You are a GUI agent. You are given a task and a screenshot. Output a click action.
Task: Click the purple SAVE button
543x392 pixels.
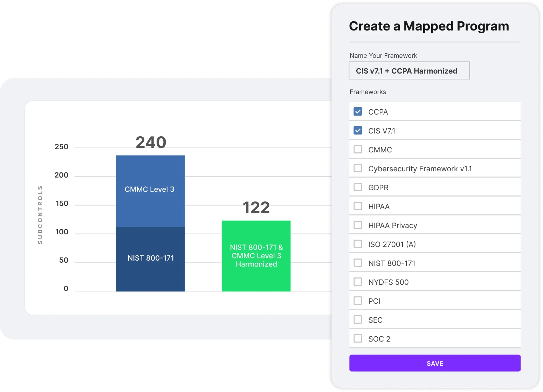(435, 363)
